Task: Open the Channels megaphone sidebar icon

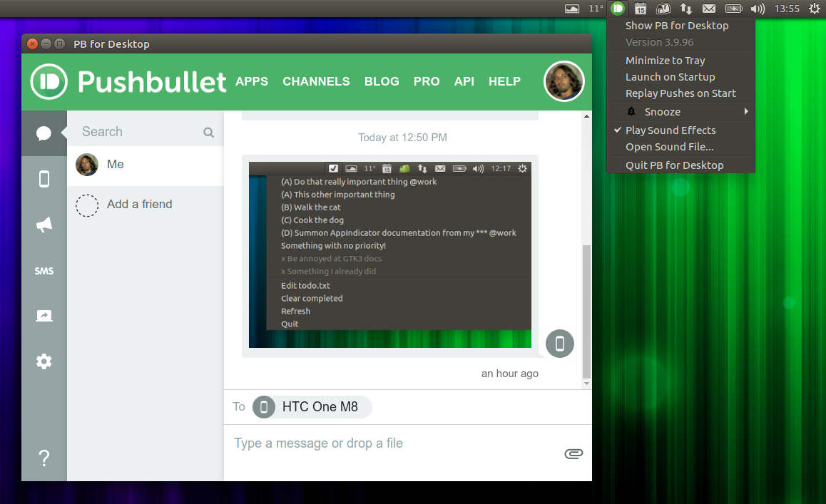Action: (44, 225)
